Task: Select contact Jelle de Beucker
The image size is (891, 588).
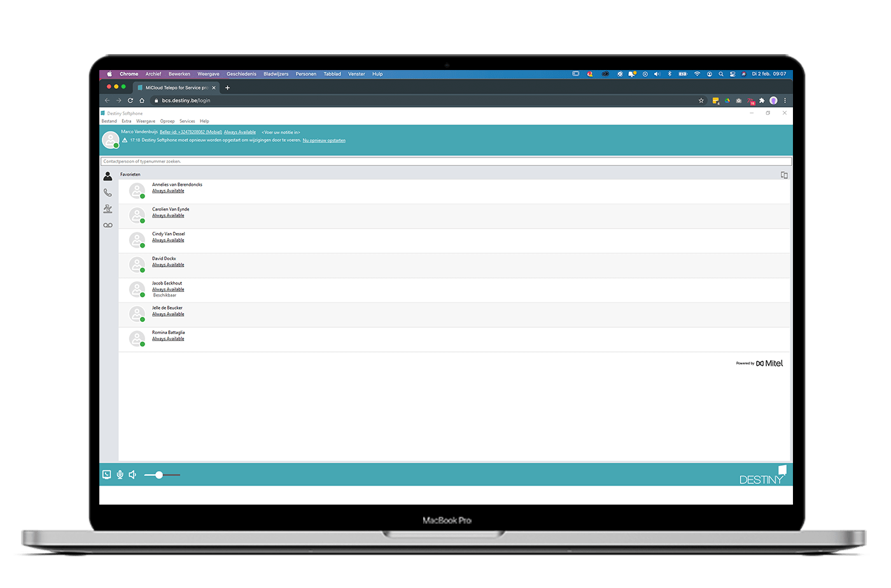Action: pyautogui.click(x=454, y=315)
